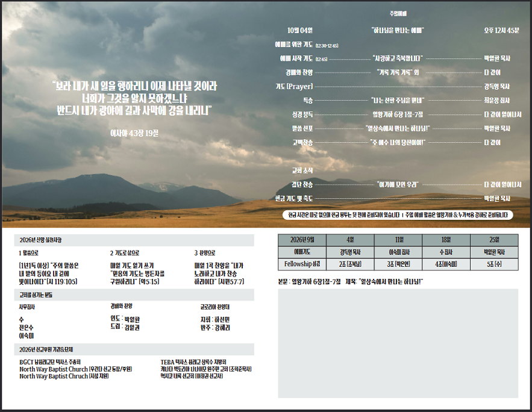The height and width of the screenshot is (412, 532).
Task: Click the date "10월 04일"
Action: [300, 31]
